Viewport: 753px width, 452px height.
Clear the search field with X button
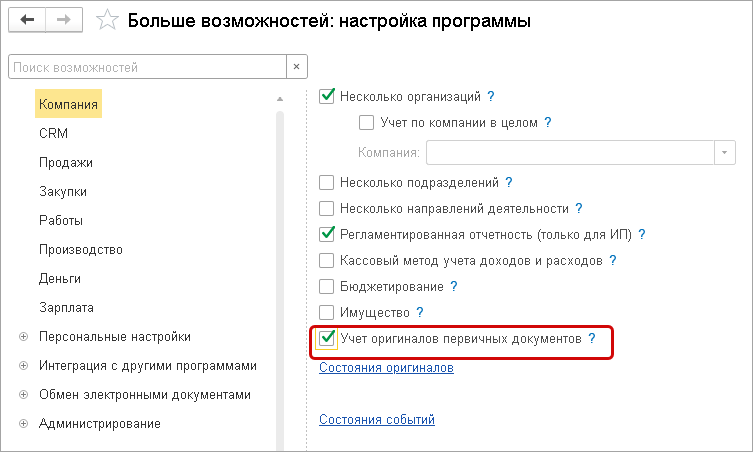(296, 67)
